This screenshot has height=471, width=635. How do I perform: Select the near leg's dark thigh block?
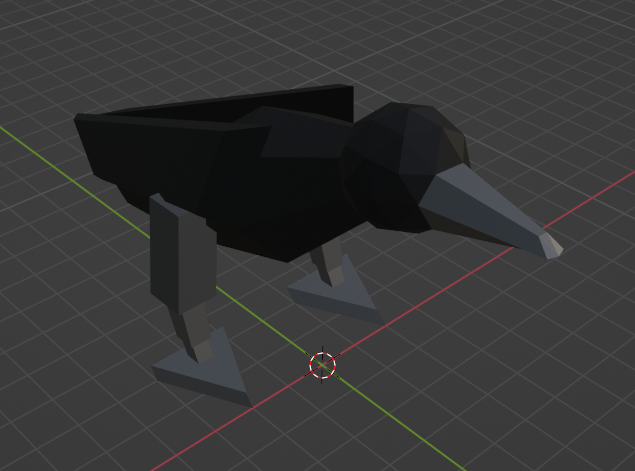point(182,253)
